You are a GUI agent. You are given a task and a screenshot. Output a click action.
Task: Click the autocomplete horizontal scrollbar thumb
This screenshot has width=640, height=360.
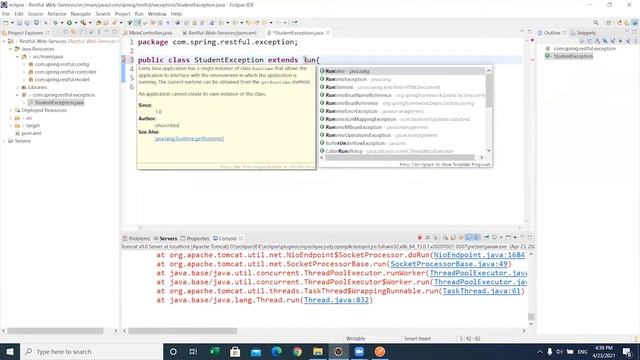pos(400,158)
